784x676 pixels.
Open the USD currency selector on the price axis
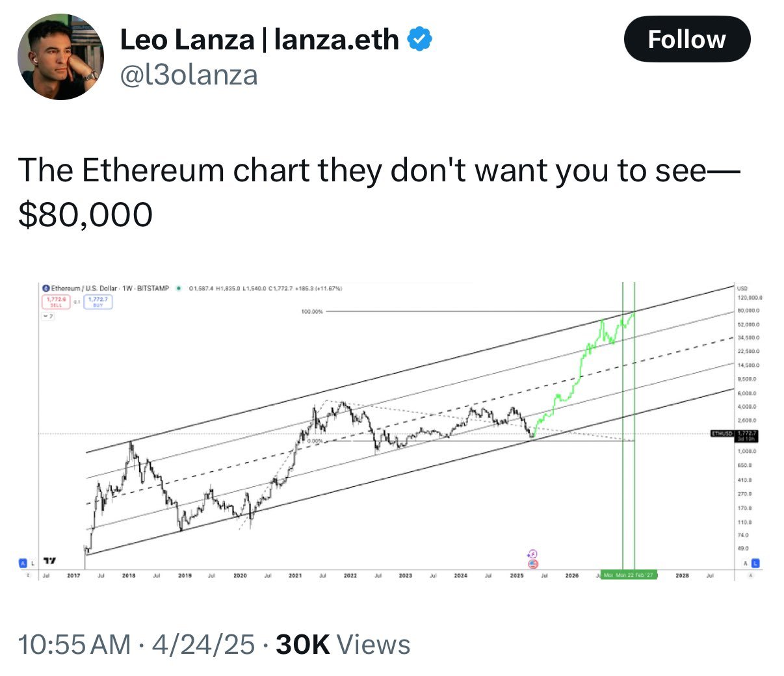tap(742, 288)
